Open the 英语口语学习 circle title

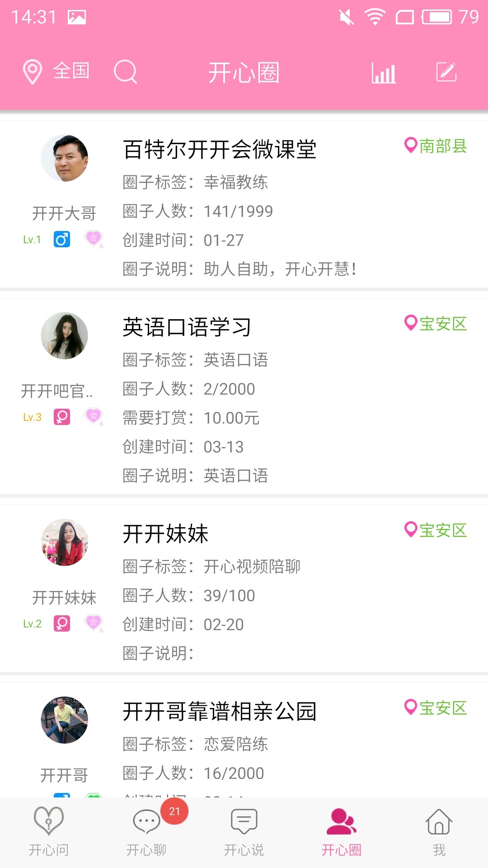pos(187,327)
